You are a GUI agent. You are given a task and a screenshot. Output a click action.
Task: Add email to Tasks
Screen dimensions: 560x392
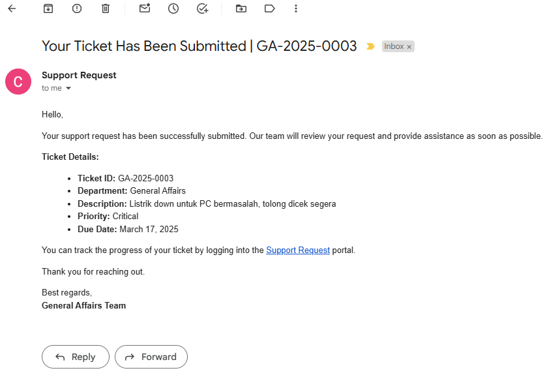(203, 8)
